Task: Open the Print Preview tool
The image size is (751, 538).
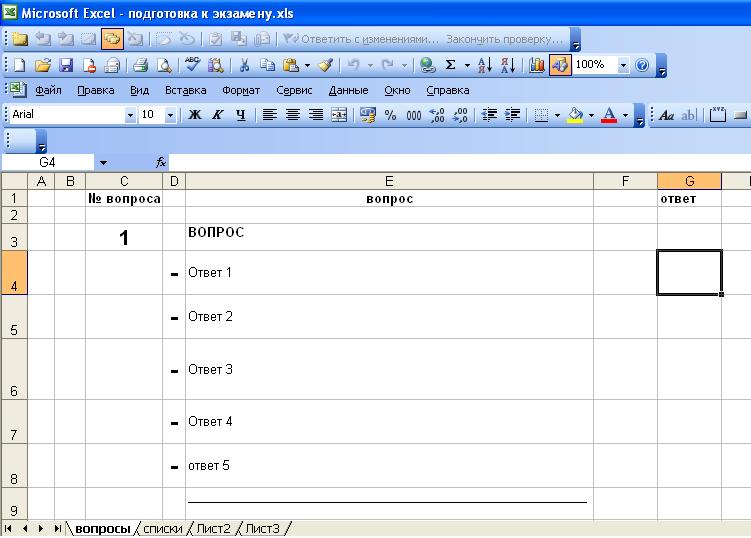Action: coord(164,65)
